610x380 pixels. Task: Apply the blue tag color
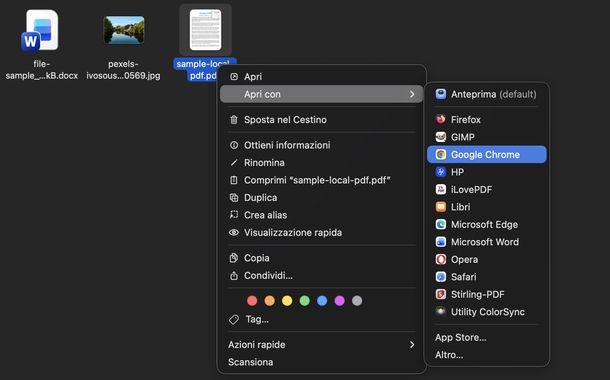[322, 301]
